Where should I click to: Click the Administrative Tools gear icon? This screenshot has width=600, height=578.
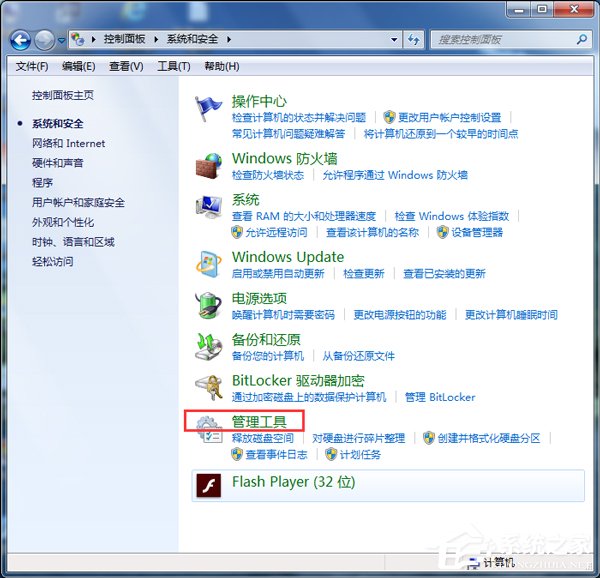pyautogui.click(x=208, y=430)
